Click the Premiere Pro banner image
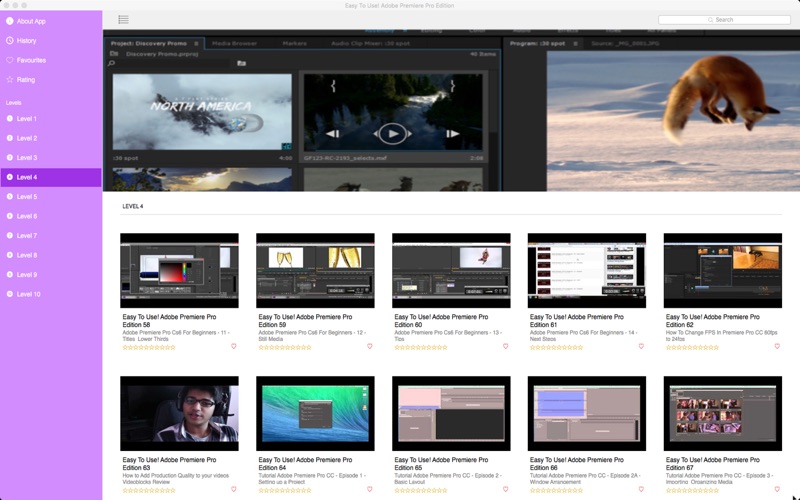The width and height of the screenshot is (800, 500). pyautogui.click(x=451, y=110)
